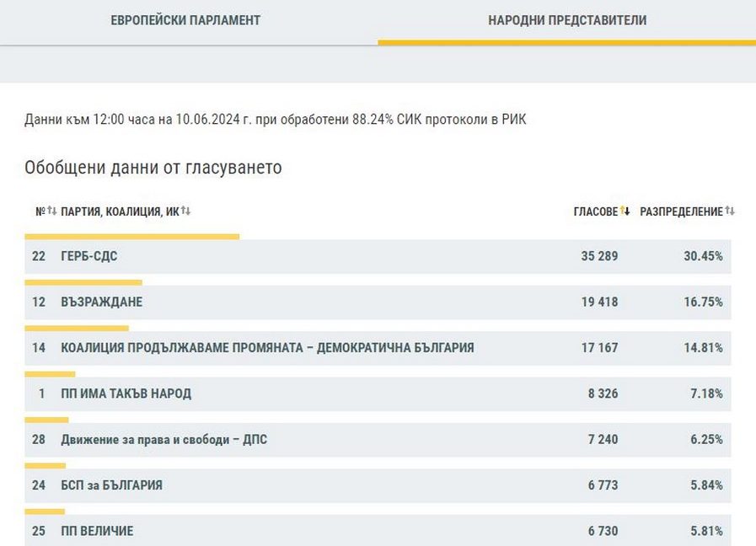Click the 16.75% distribution value
The image size is (756, 546).
[703, 302]
